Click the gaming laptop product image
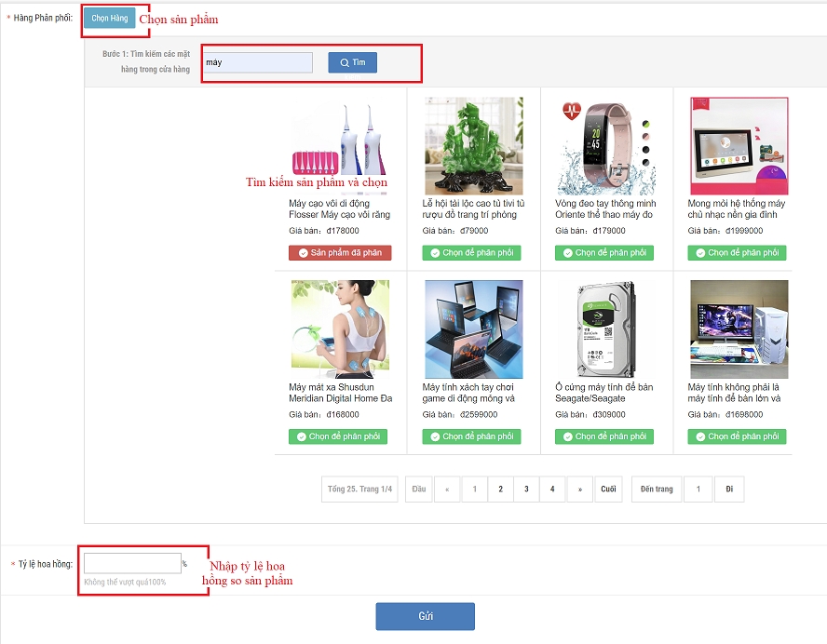Viewport: 827px width, 644px height. click(x=473, y=329)
